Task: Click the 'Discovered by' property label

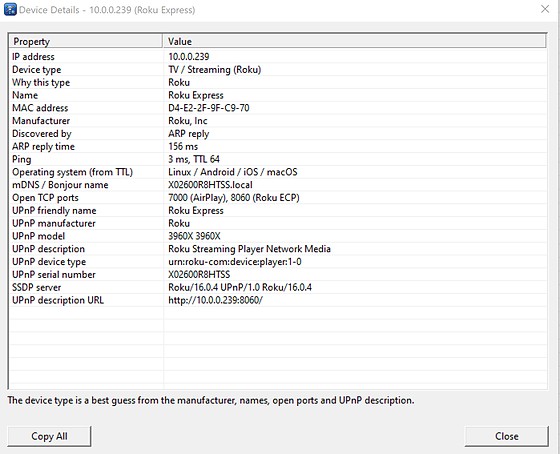Action: coord(42,134)
